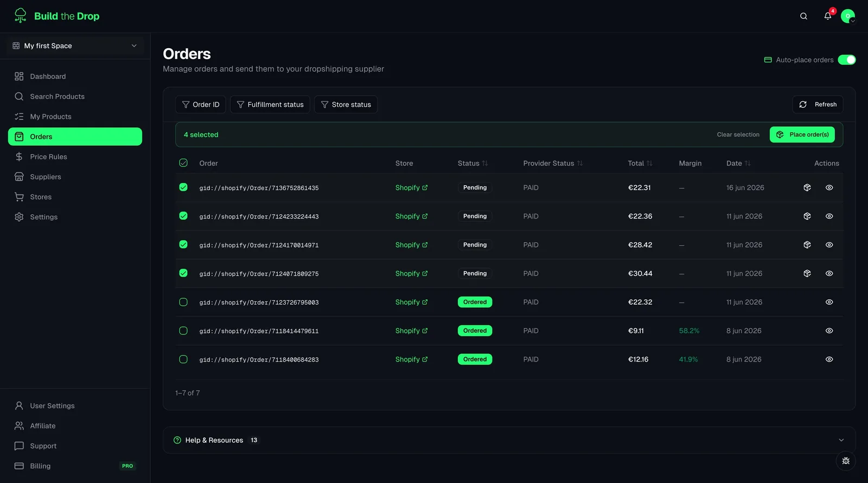The height and width of the screenshot is (483, 868).
Task: Open the Fulfillment status filter
Action: [x=270, y=105]
